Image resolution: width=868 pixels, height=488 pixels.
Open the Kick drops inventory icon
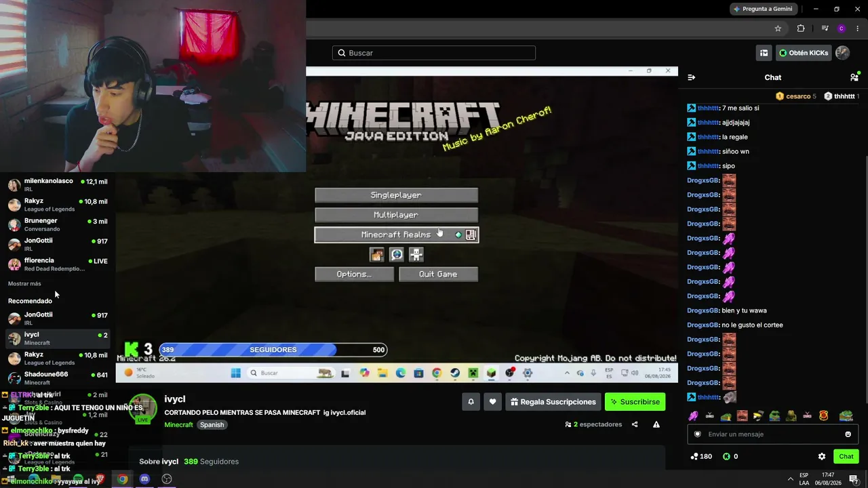[x=764, y=53]
